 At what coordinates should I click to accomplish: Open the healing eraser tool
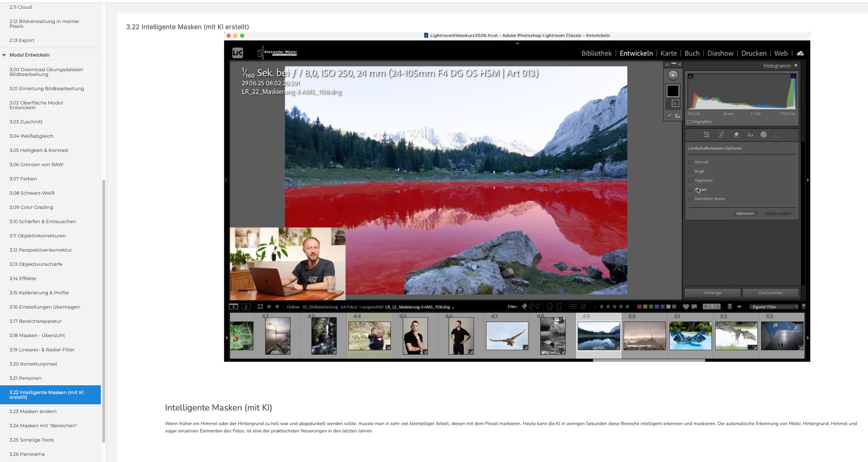[x=736, y=135]
